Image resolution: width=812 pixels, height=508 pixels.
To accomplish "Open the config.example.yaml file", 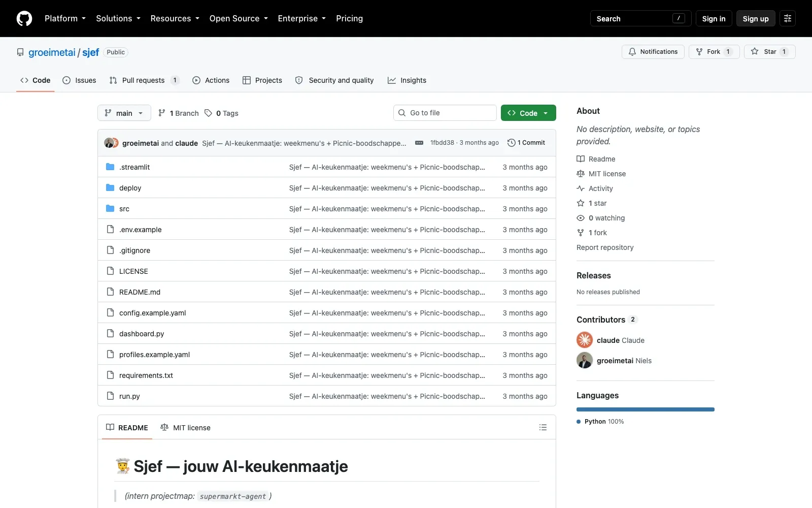I will tap(153, 313).
